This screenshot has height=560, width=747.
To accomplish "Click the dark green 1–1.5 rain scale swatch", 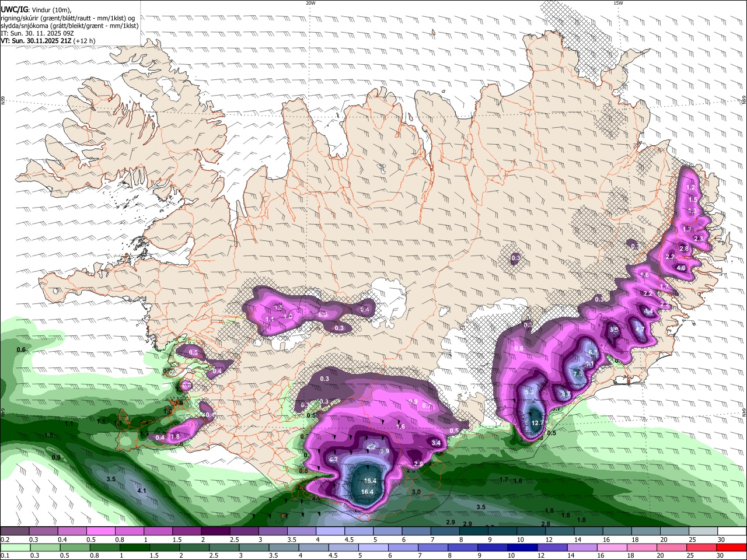I will 135,547.
